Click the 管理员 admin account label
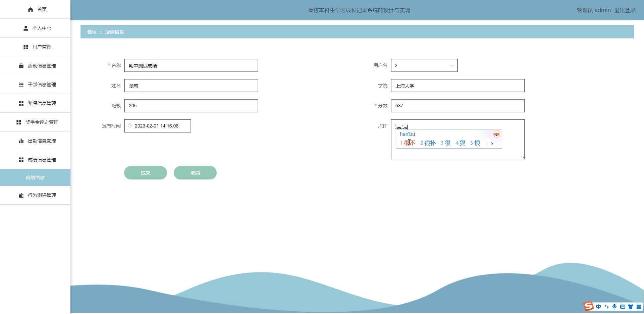The height and width of the screenshot is (314, 644). (x=594, y=10)
